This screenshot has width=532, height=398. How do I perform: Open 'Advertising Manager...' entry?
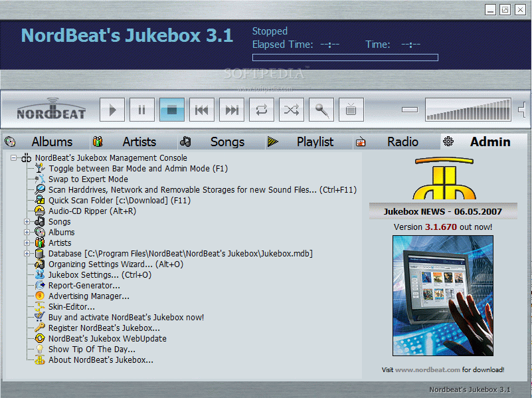click(x=89, y=296)
